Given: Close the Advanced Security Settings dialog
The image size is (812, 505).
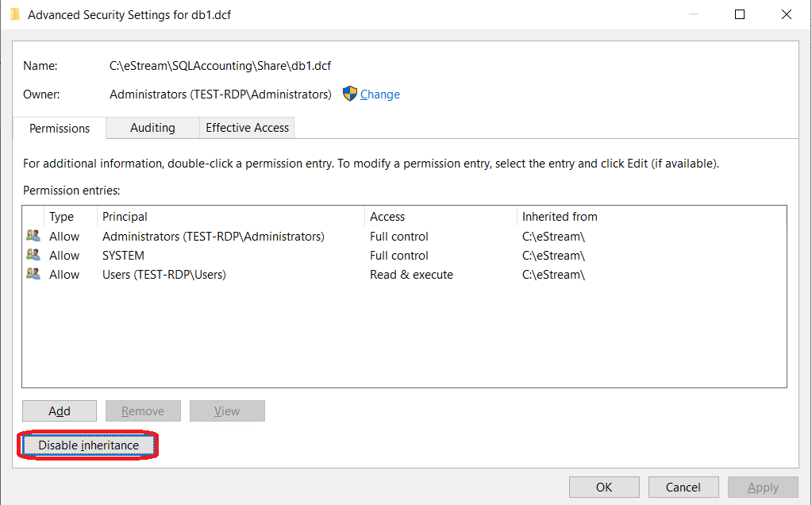Looking at the screenshot, I should pyautogui.click(x=786, y=14).
